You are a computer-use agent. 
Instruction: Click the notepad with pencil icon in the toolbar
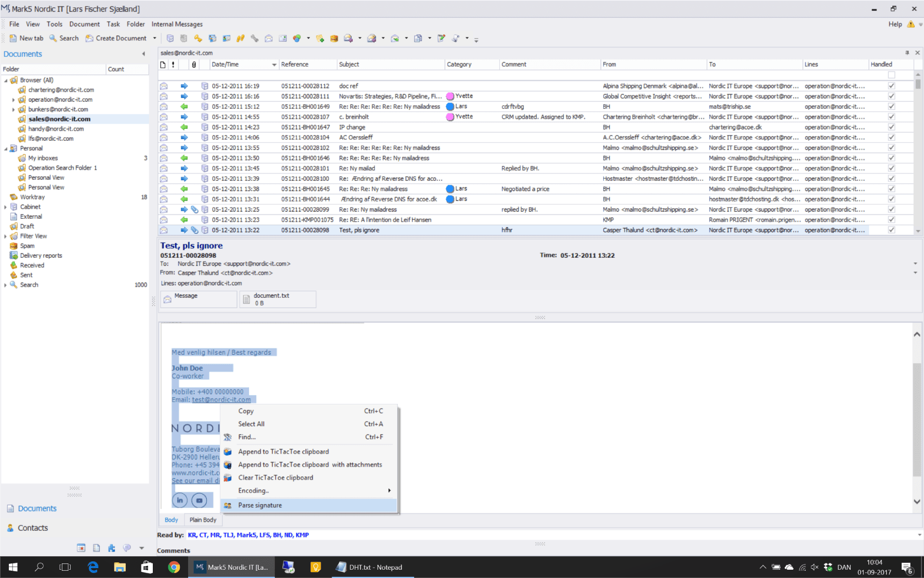pos(441,38)
